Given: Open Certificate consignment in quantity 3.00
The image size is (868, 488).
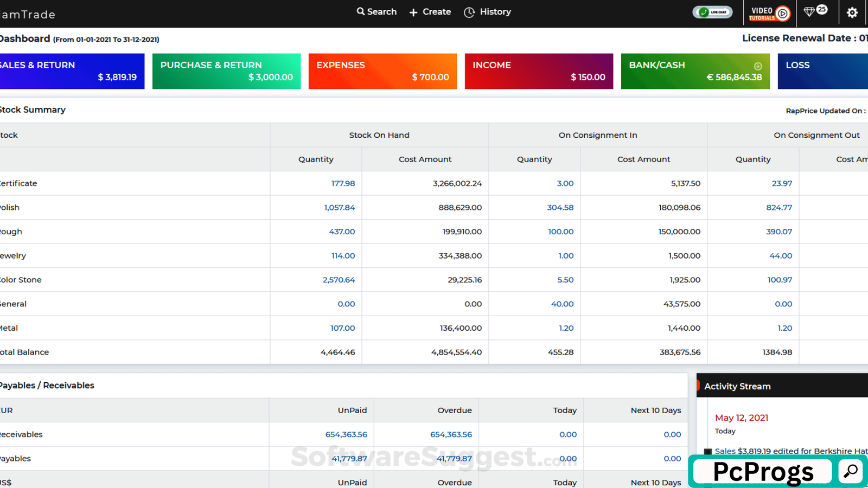Looking at the screenshot, I should click(565, 183).
